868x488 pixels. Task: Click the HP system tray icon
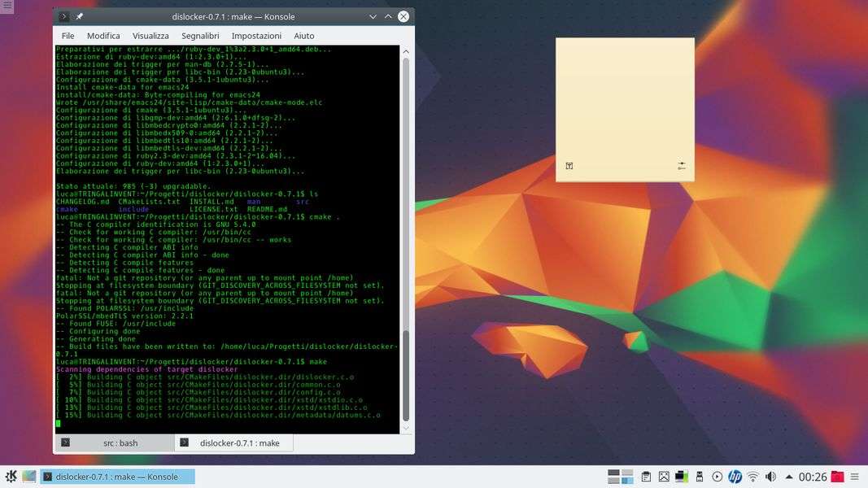(735, 477)
